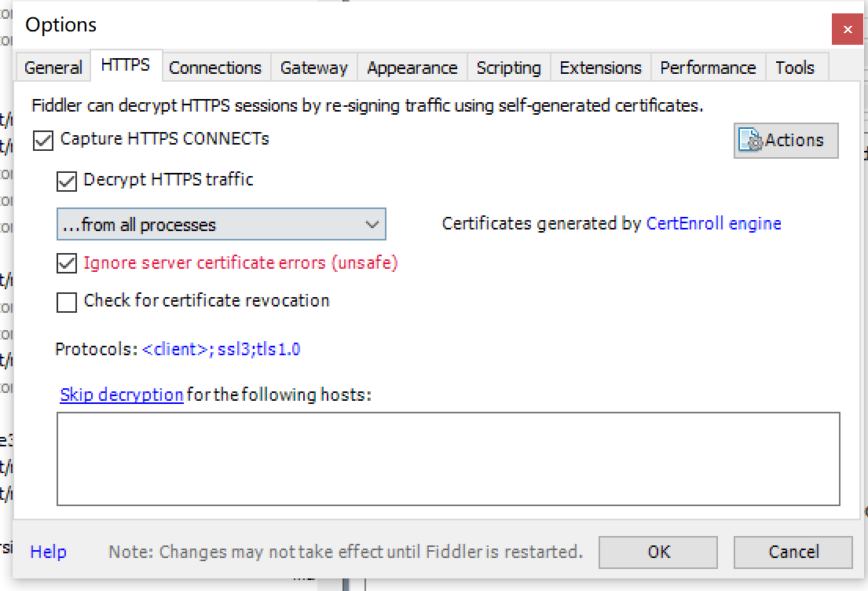868x591 pixels.
Task: View the Performance tab
Action: tap(708, 68)
